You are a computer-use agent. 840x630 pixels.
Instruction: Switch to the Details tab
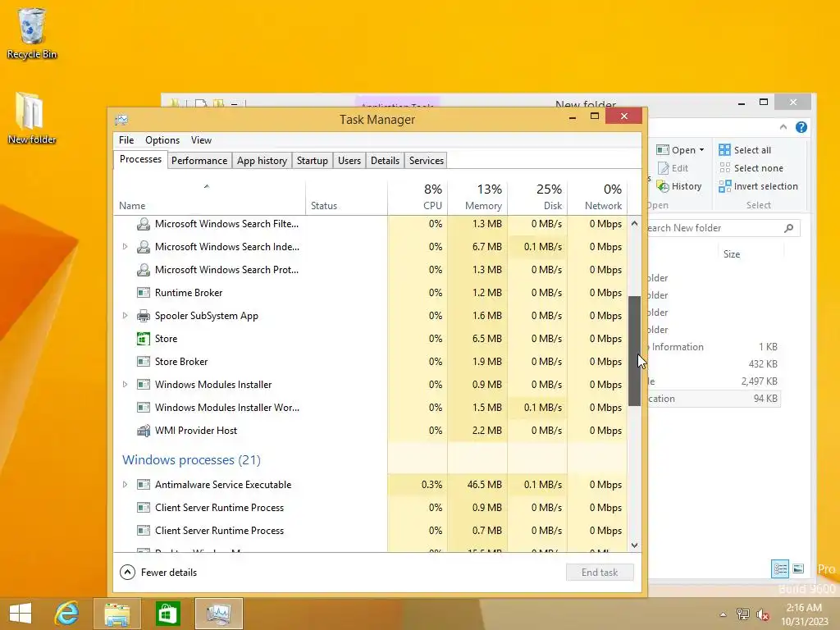[x=386, y=161]
